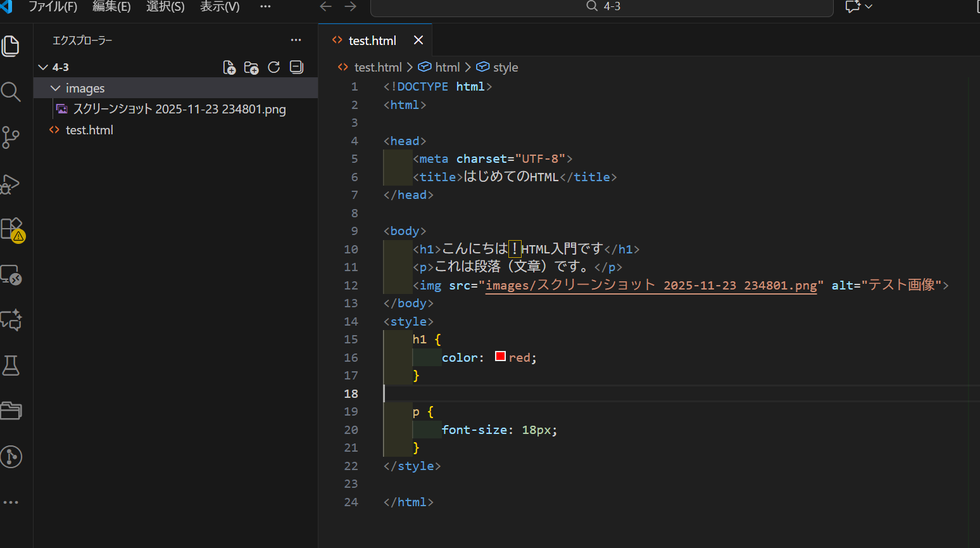Open the Extensions view with warning badge

click(11, 229)
